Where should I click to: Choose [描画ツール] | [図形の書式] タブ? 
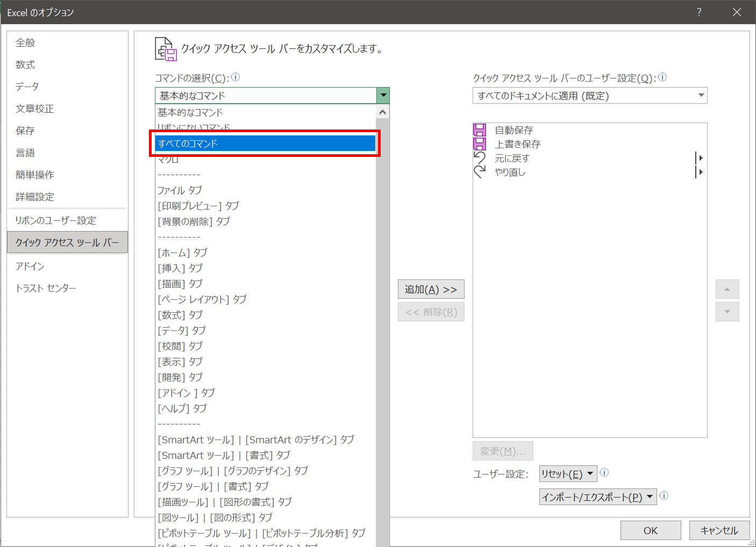click(x=266, y=502)
